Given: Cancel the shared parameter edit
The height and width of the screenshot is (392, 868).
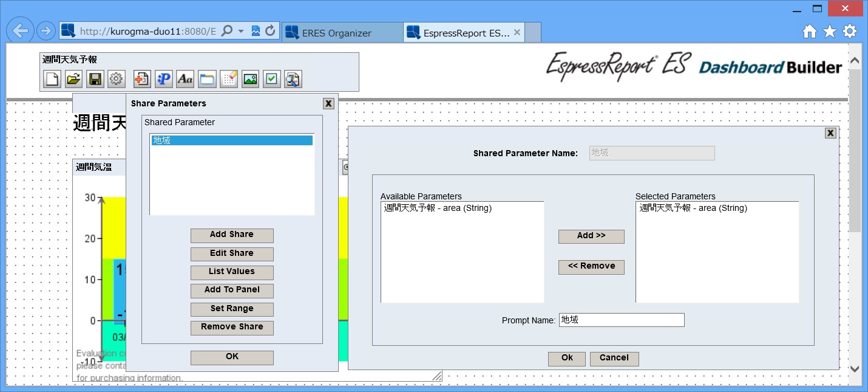Looking at the screenshot, I should (614, 359).
